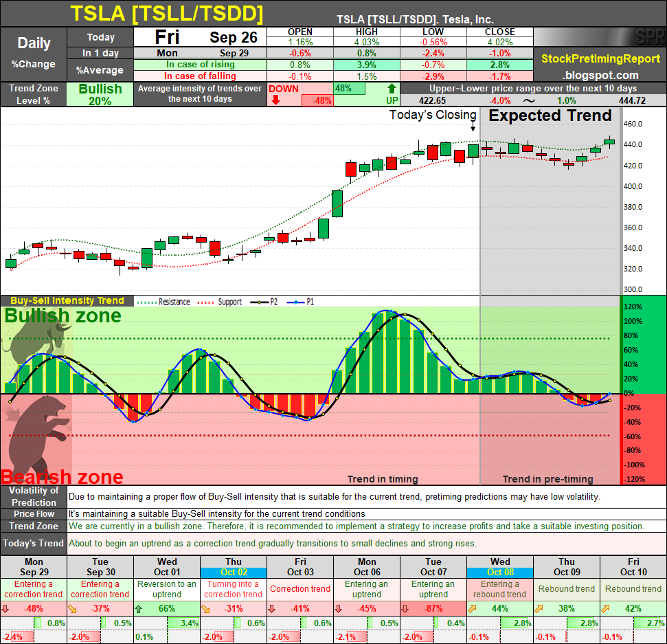Click the orange arrow beside 42% Oct 10
This screenshot has height=644, width=667.
coord(605,609)
